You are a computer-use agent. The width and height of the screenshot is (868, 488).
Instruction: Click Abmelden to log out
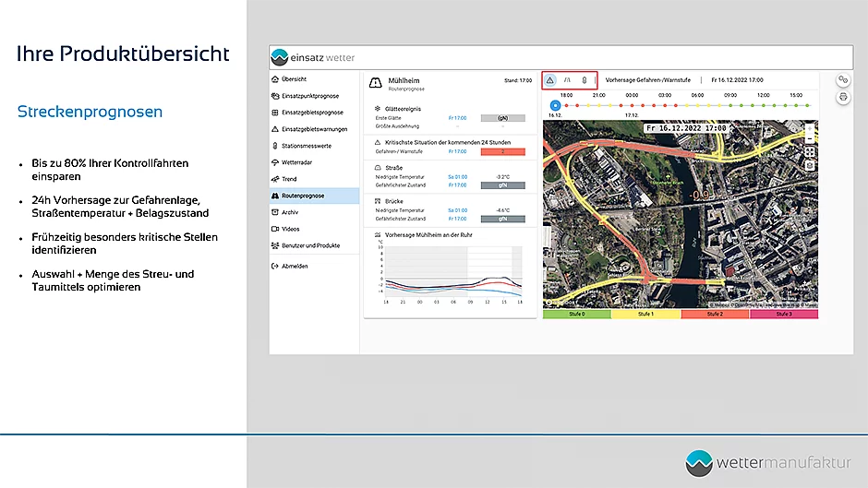(x=295, y=266)
